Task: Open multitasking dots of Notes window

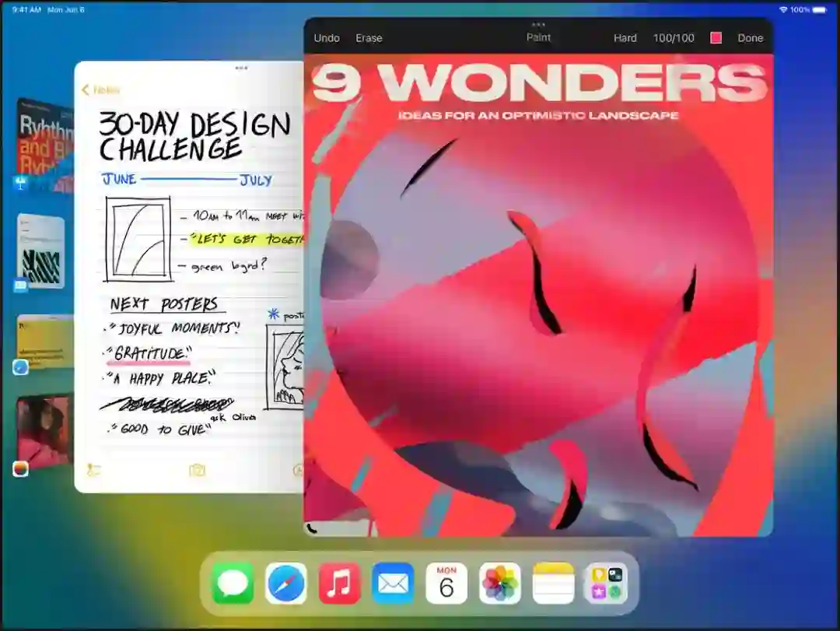Action: [x=242, y=68]
